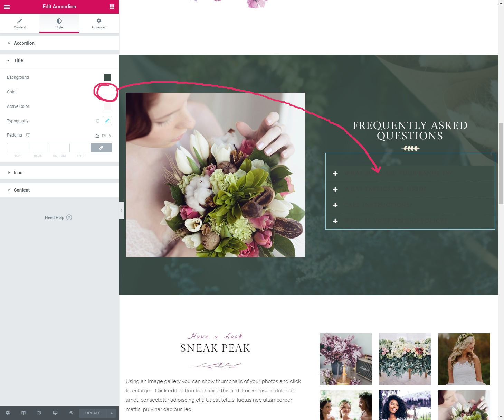
Task: Focus the Bottom padding field
Action: pyautogui.click(x=59, y=148)
